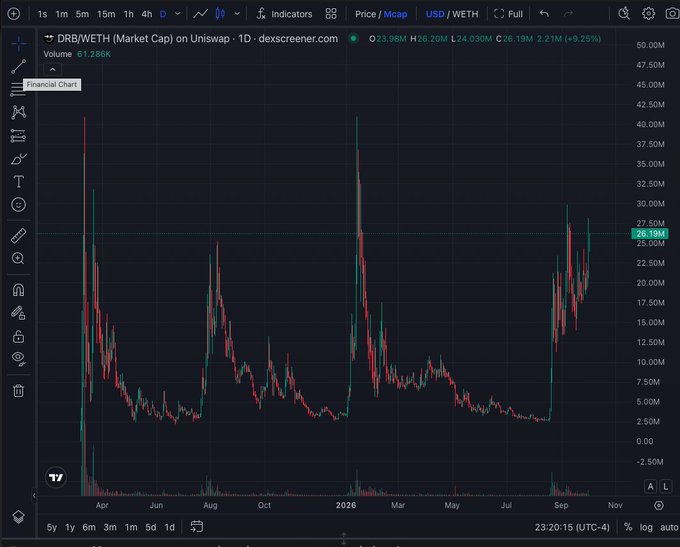Toggle percent scale mode

(x=628, y=527)
